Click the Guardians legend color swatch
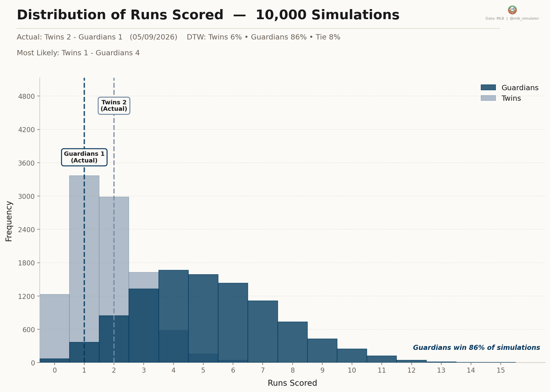 [488, 87]
